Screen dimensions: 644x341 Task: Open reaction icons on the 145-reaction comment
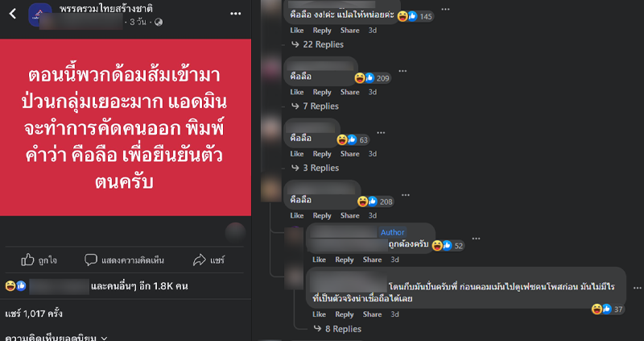coord(407,16)
